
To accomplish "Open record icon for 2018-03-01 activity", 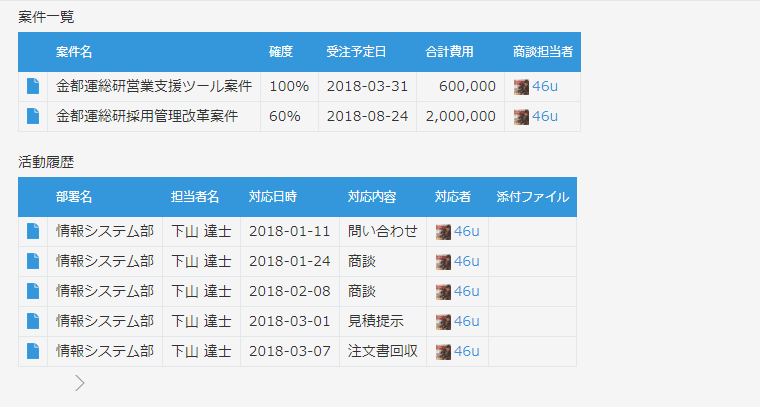I will coord(33,321).
